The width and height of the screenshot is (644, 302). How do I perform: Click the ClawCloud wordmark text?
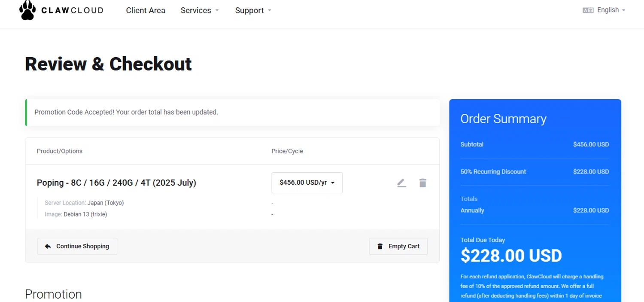[x=73, y=10]
